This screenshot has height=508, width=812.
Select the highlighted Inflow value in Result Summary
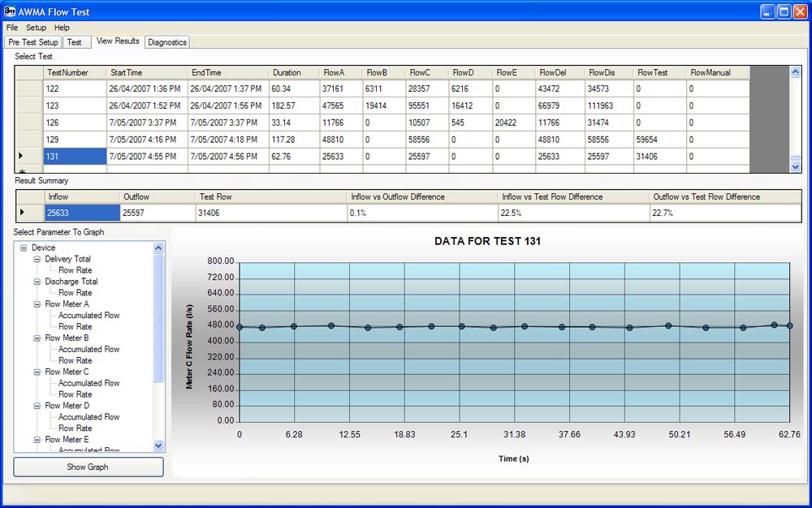coord(82,213)
